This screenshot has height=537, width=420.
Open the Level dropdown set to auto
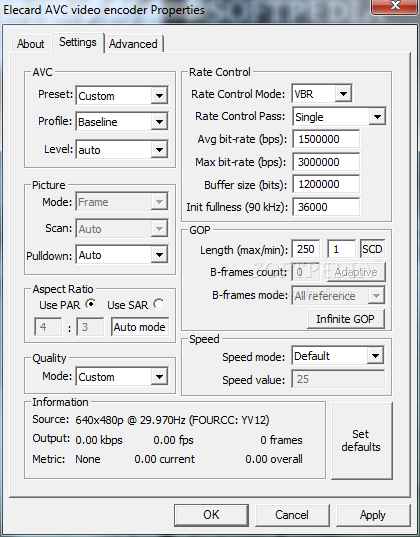coord(122,149)
